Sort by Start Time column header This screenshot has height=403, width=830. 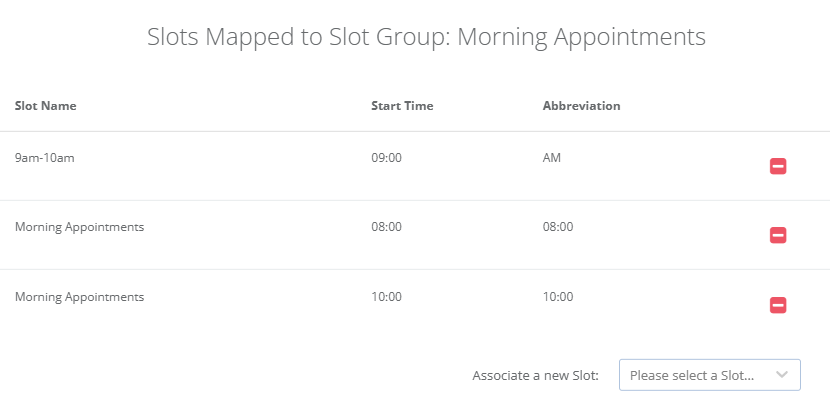pos(402,105)
